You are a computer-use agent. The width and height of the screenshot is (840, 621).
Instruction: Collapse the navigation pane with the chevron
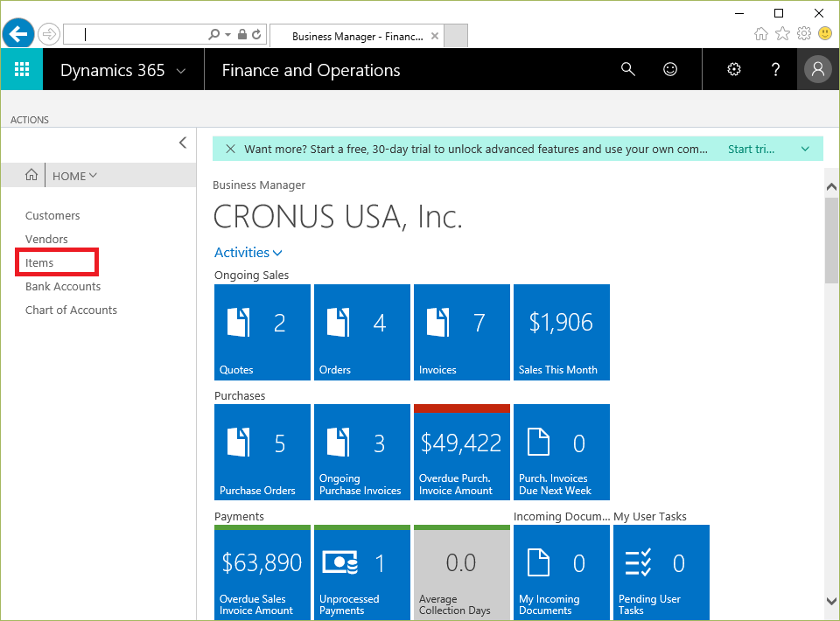click(183, 143)
